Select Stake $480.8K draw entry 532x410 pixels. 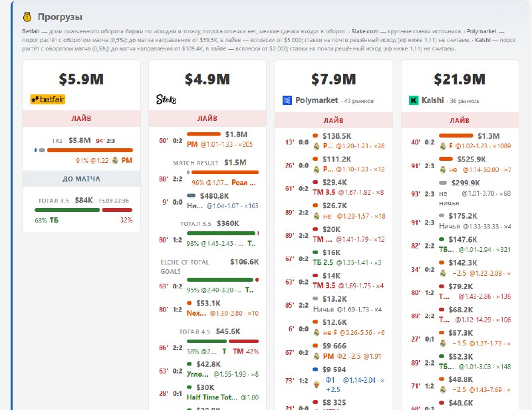point(207,201)
